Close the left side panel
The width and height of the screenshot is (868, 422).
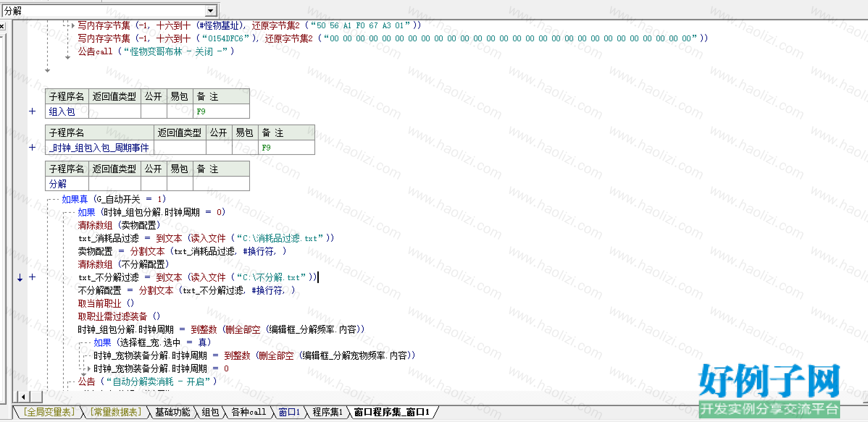pos(2,26)
